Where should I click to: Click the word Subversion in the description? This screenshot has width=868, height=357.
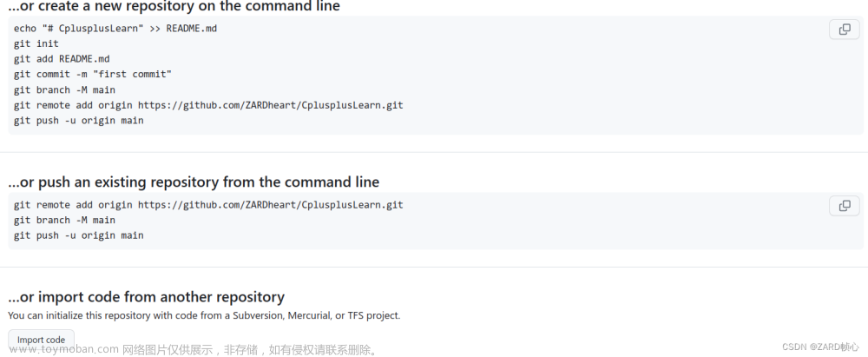[x=271, y=315]
